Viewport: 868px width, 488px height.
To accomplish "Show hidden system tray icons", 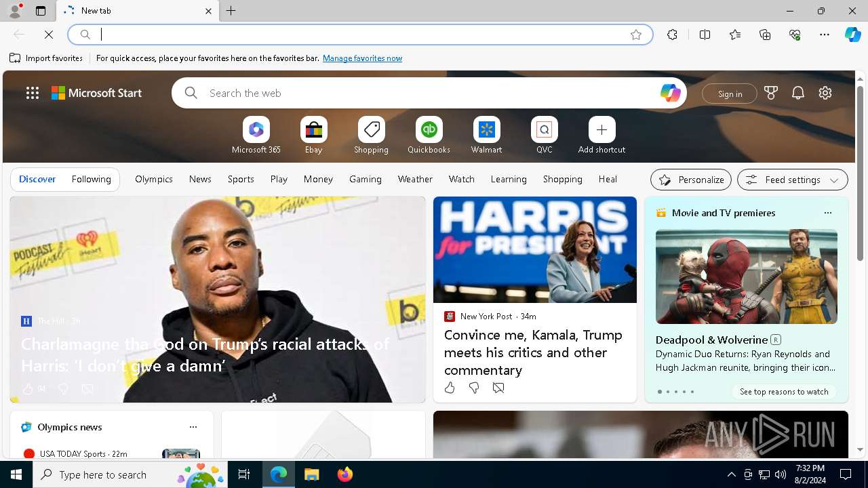I will pyautogui.click(x=732, y=474).
